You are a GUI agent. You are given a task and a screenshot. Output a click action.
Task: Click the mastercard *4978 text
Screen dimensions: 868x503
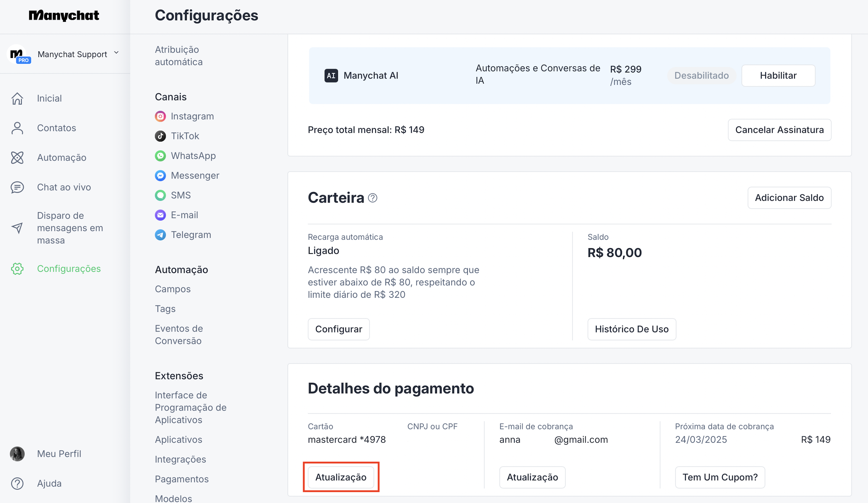[346, 440]
